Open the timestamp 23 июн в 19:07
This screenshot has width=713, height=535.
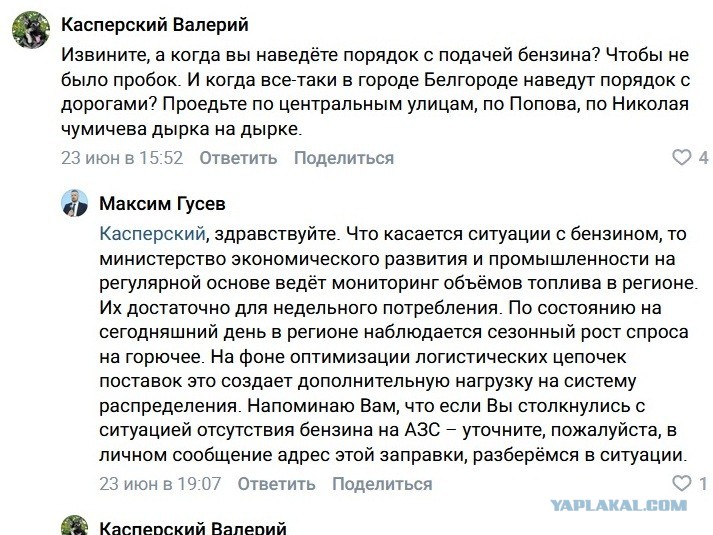160,484
